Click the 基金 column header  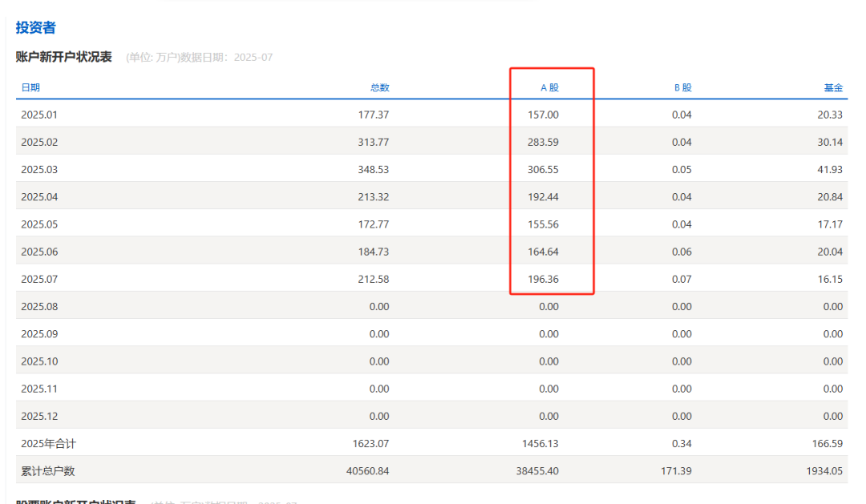click(x=833, y=87)
